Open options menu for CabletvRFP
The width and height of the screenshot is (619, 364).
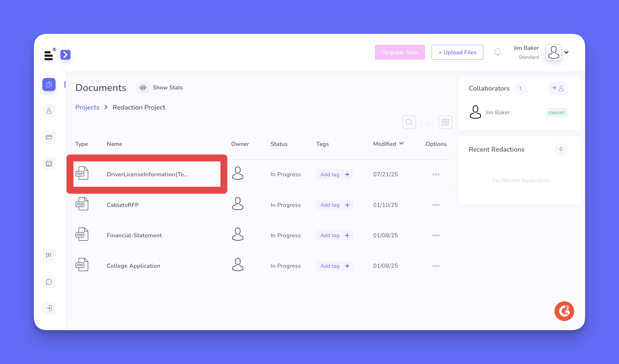click(x=436, y=205)
